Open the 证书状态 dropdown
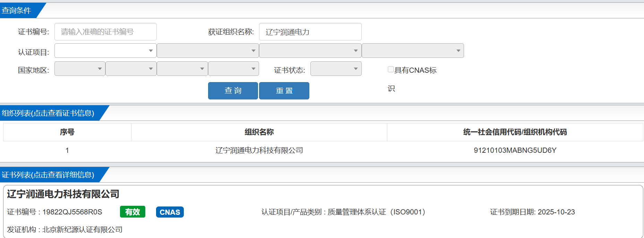Image resolution: width=644 pixels, height=238 pixels. 336,69
